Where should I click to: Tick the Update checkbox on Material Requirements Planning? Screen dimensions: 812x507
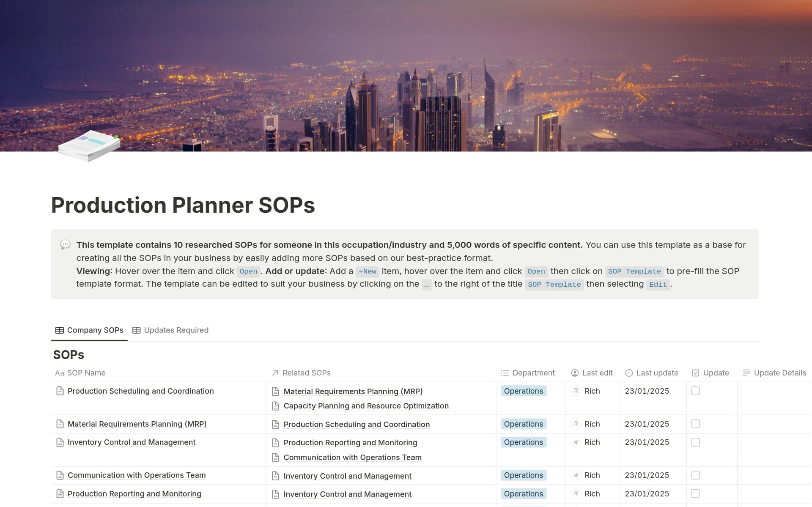coord(696,424)
